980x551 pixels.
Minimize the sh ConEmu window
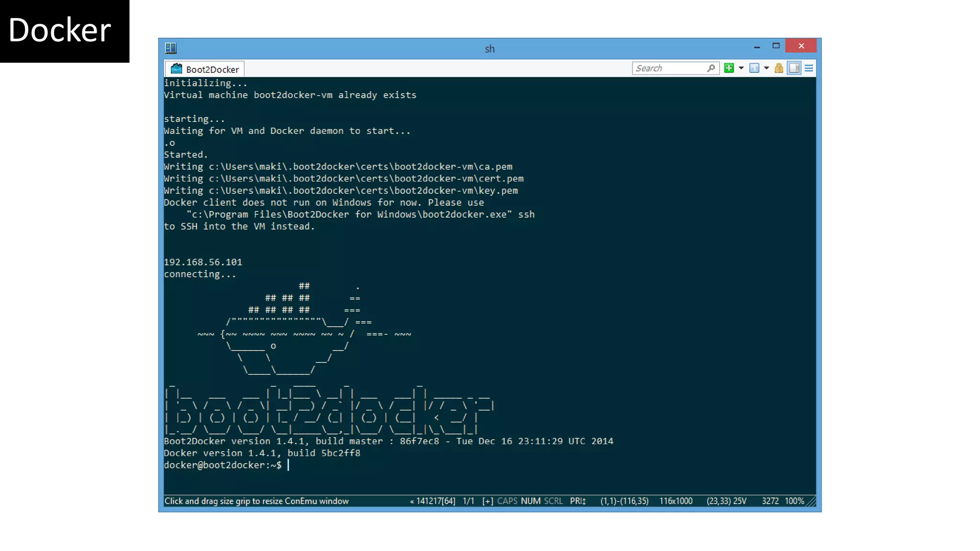pyautogui.click(x=757, y=46)
